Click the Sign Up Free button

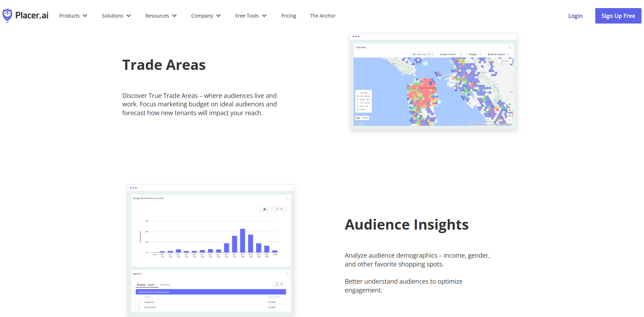pos(618,16)
